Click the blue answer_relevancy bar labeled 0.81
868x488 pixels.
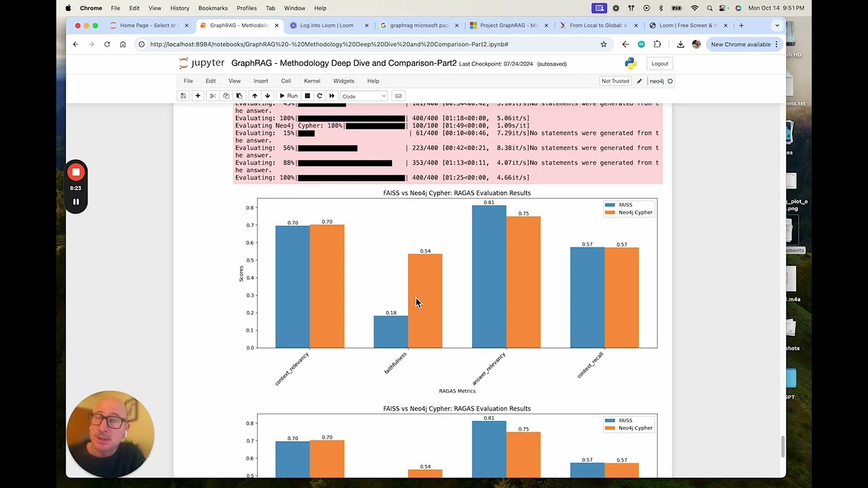point(489,277)
